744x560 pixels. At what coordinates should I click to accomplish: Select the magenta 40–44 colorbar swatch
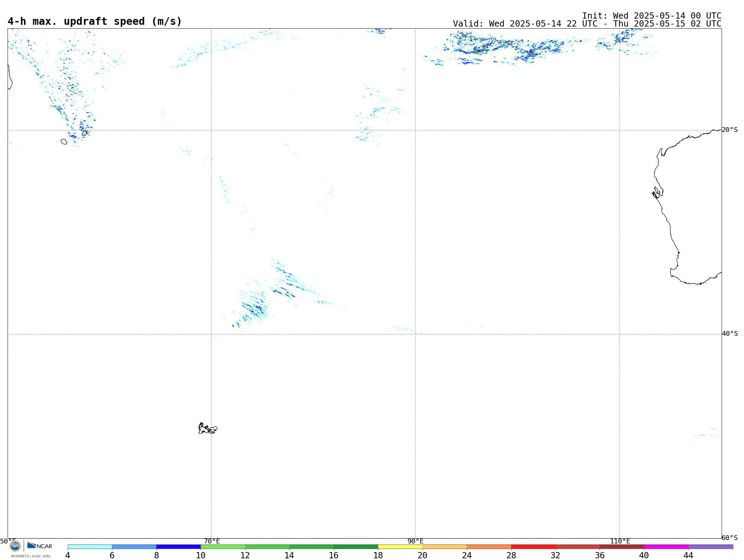(666, 547)
